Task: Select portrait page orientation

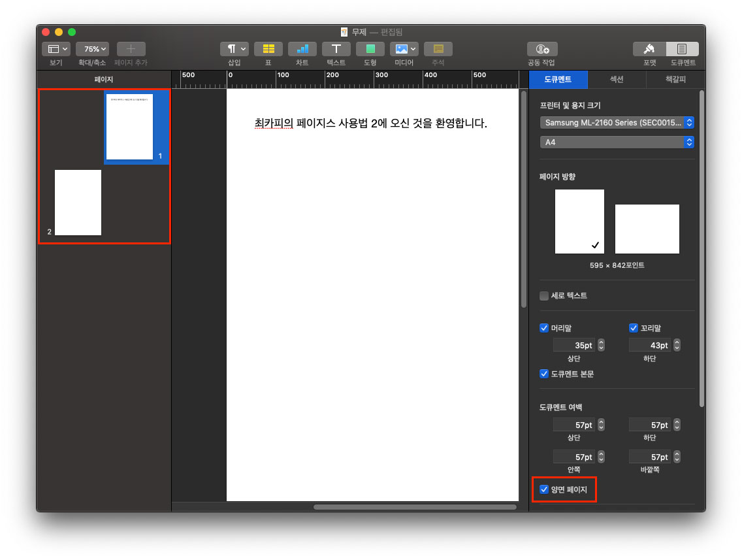Action: coord(579,222)
